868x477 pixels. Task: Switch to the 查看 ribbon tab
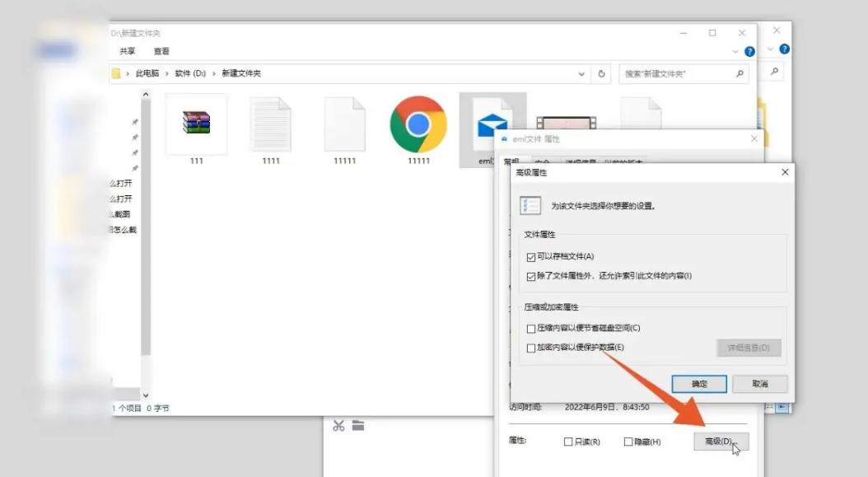coord(160,50)
